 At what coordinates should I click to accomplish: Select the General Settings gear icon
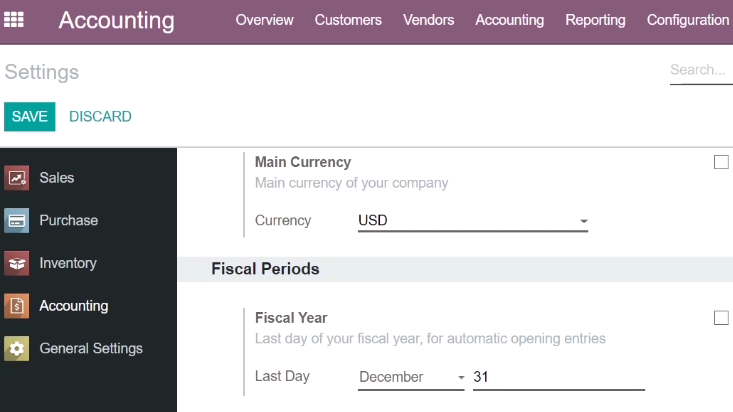pyautogui.click(x=16, y=348)
